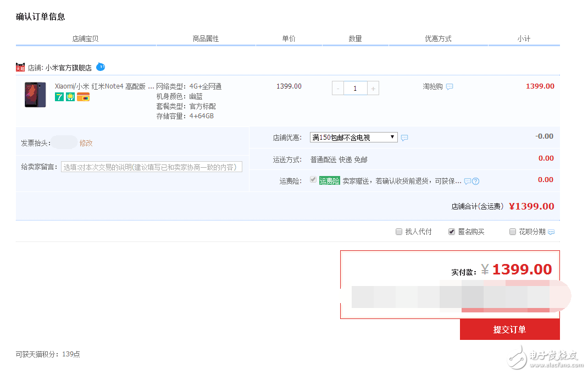
Task: Increase quantity with the plus stepper
Action: click(373, 87)
